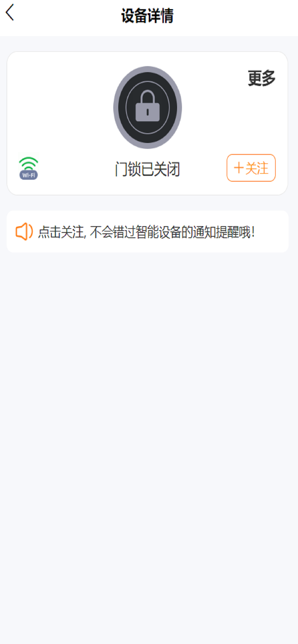
Task: Open the 更多 options menu
Action: [x=262, y=78]
